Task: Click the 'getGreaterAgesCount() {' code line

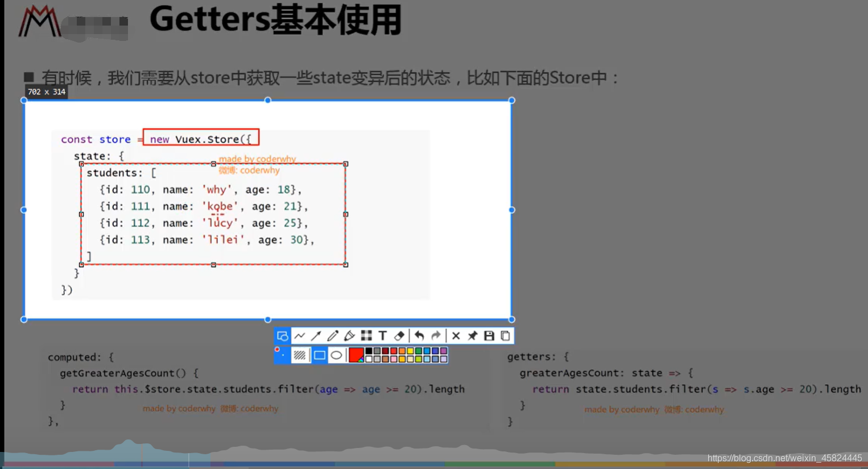Action: click(129, 373)
